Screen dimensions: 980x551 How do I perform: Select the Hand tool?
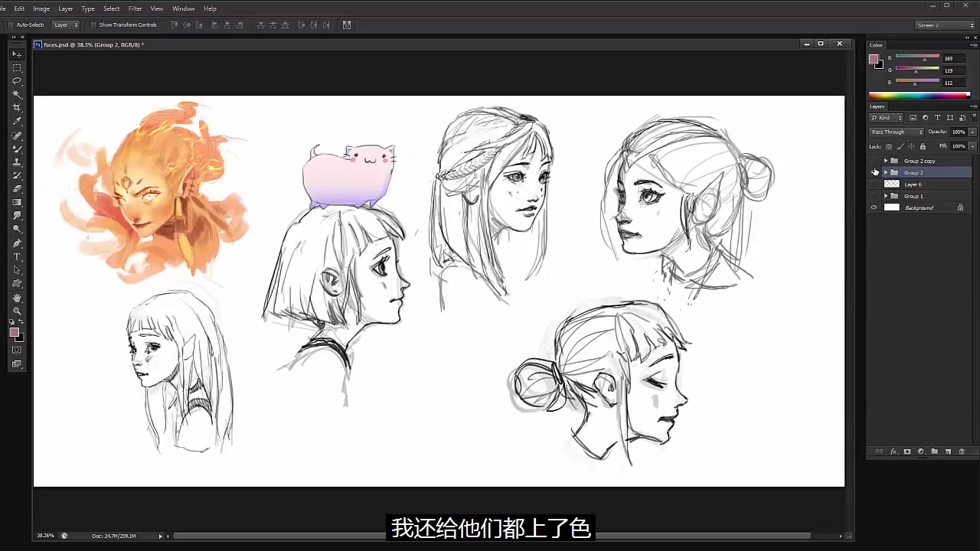pyautogui.click(x=17, y=298)
